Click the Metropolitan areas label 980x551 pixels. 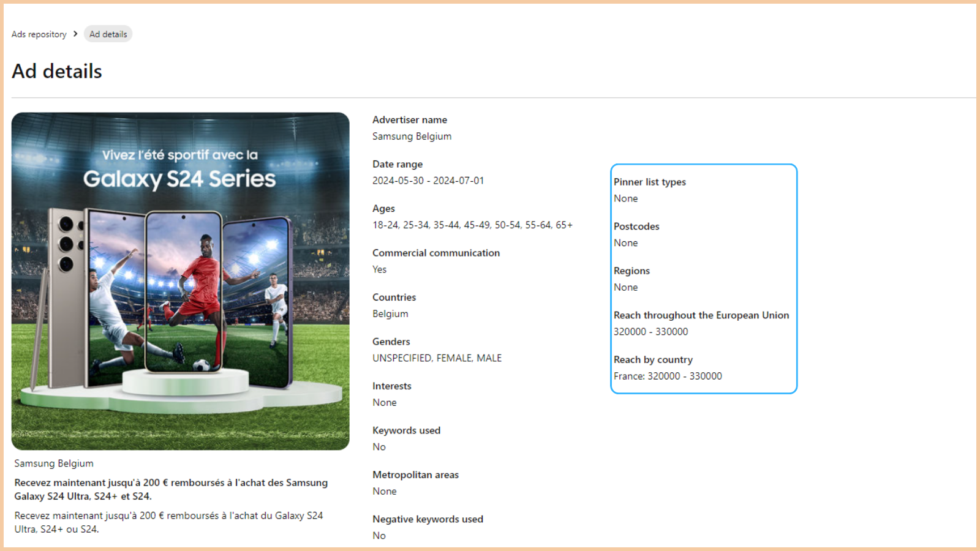coord(415,475)
